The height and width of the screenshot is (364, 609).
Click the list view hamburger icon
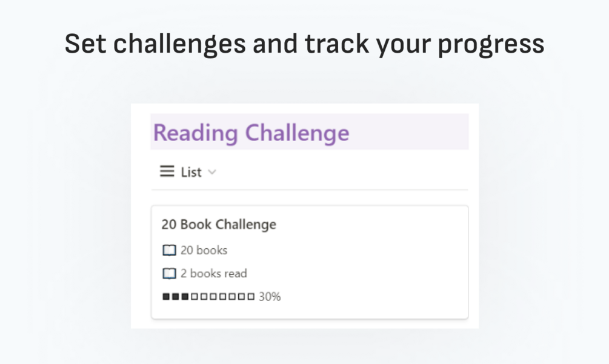pyautogui.click(x=167, y=172)
